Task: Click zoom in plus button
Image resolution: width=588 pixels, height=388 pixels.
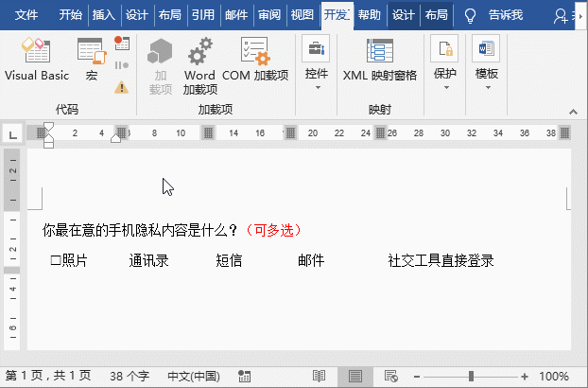Action: coord(525,377)
